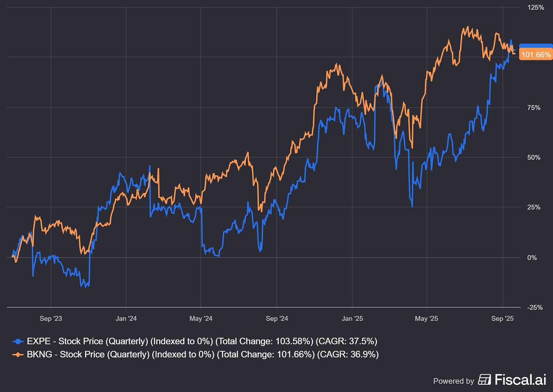Select the Jan '25 axis label
This screenshot has width=553, height=392.
tap(352, 319)
